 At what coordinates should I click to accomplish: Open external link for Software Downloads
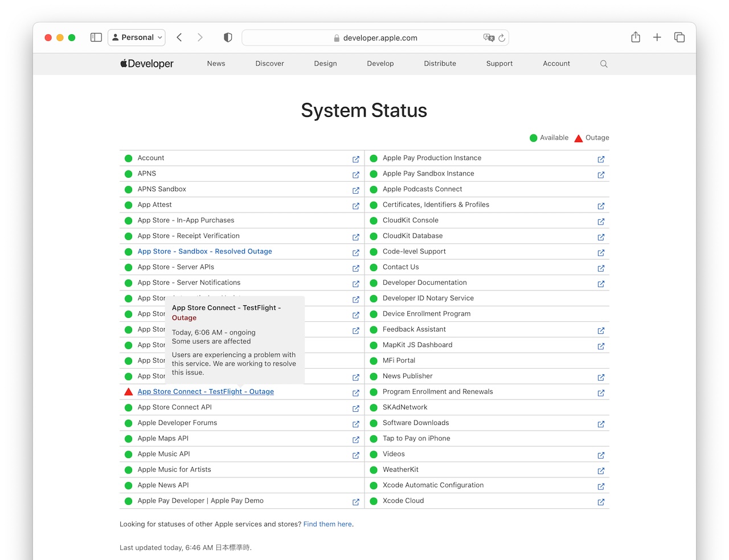click(601, 424)
